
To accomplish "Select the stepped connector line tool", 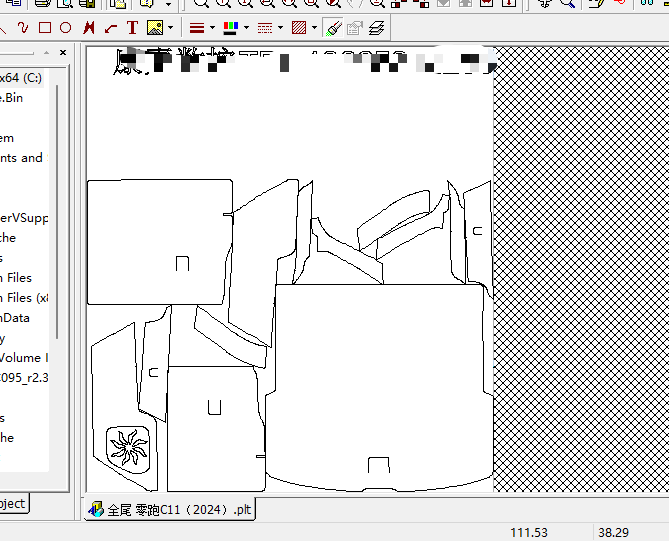I will click(110, 28).
